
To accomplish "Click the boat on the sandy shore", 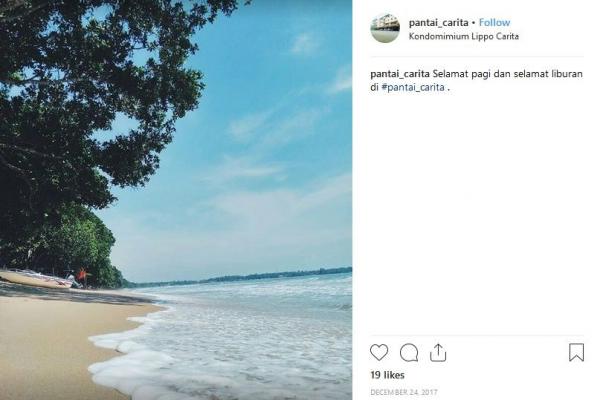I will [x=36, y=279].
